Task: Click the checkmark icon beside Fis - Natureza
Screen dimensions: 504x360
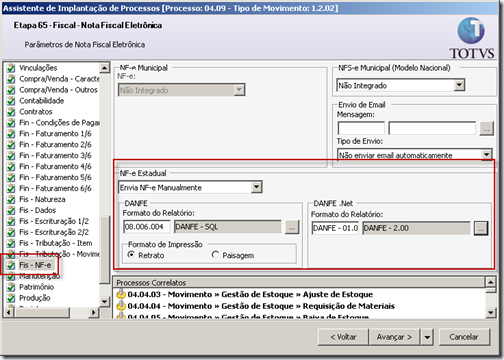Action: tap(11, 199)
